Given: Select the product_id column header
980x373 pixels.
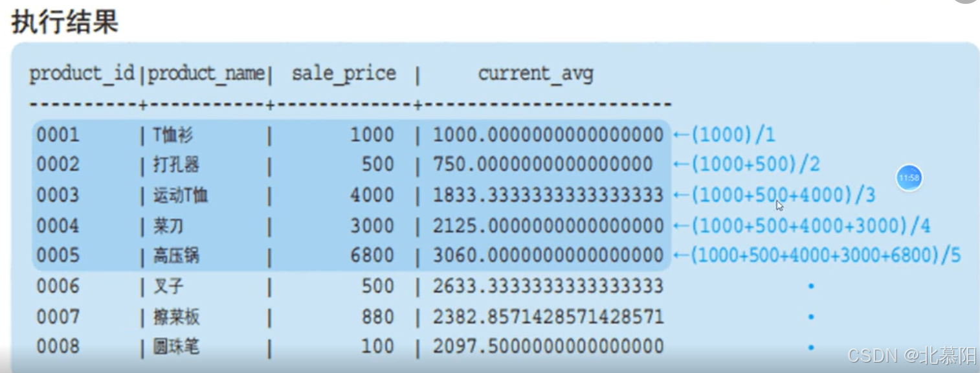Looking at the screenshot, I should (x=82, y=74).
